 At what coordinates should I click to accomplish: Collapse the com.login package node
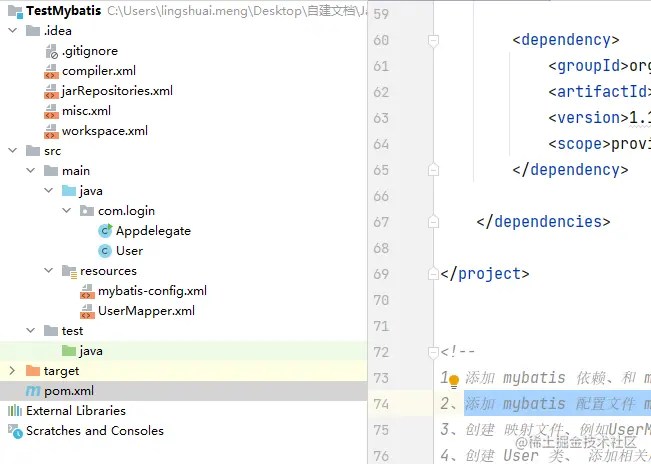[x=66, y=210]
